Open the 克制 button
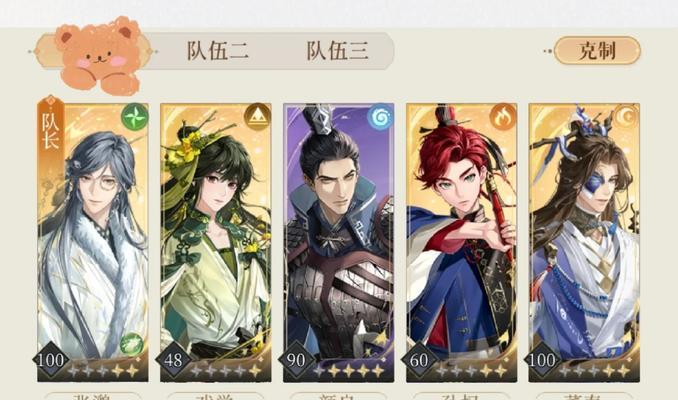The height and width of the screenshot is (400, 678). point(597,51)
